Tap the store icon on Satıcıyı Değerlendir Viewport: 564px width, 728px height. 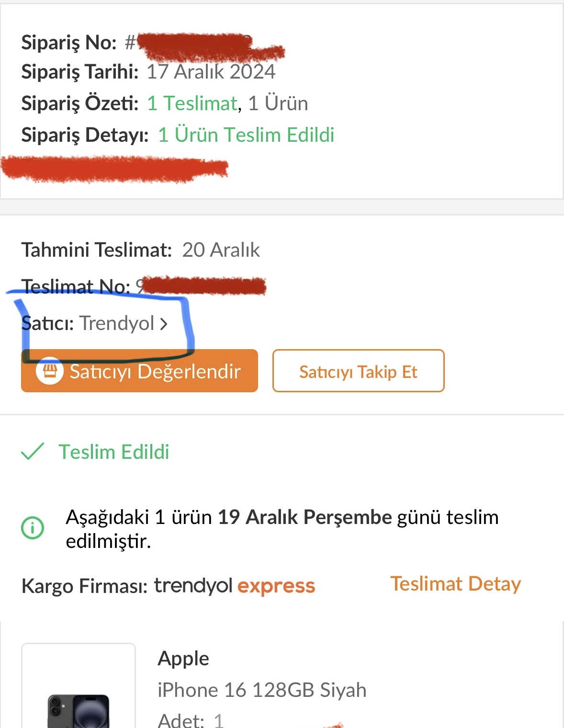click(x=50, y=371)
